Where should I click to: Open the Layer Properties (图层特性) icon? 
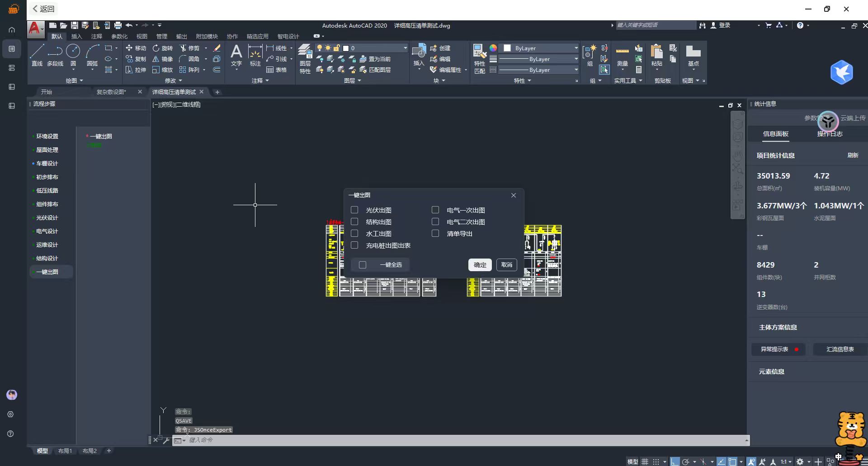(x=305, y=58)
